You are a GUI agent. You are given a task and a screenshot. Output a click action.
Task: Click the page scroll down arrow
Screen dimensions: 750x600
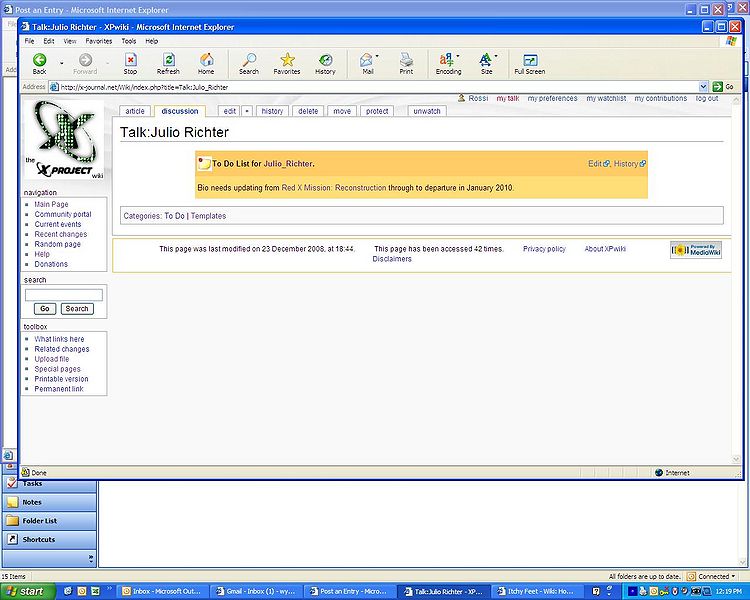736,459
